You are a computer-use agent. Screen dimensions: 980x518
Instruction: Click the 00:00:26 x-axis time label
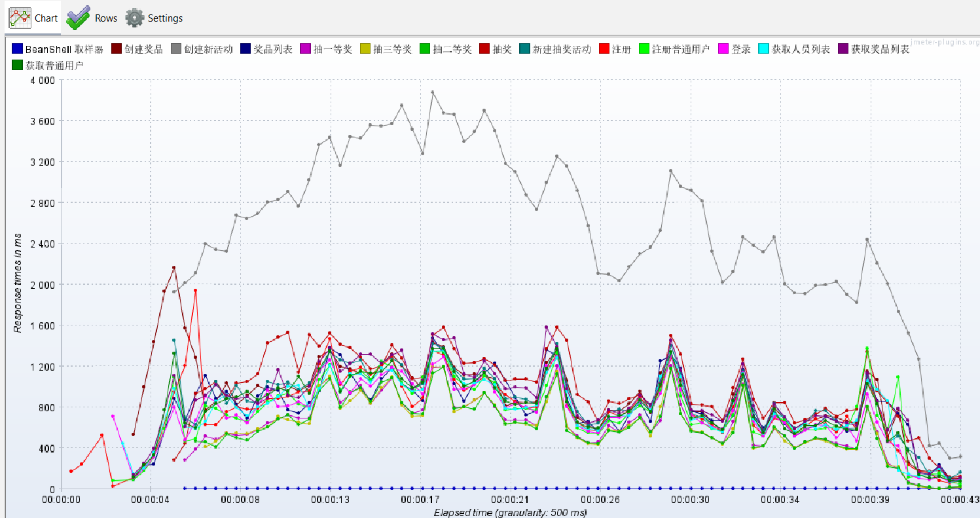click(x=601, y=500)
